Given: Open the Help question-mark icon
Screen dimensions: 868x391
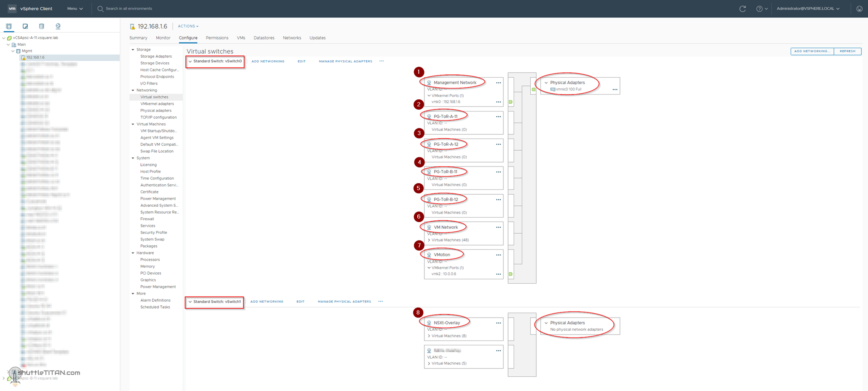Looking at the screenshot, I should [760, 8].
